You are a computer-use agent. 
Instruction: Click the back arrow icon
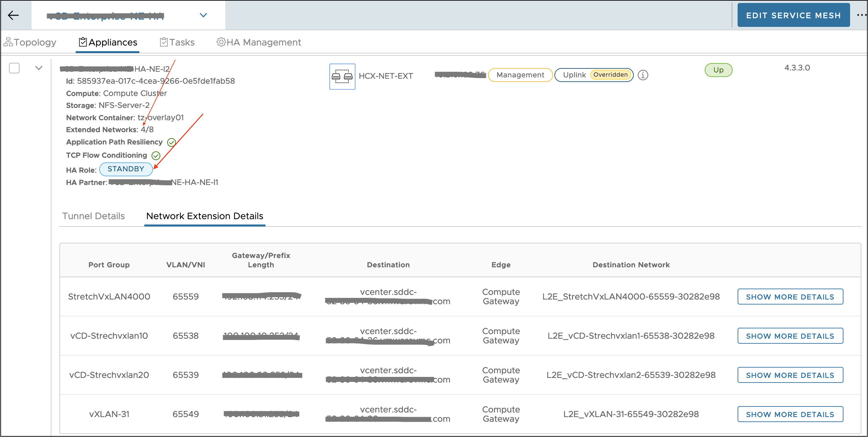tap(14, 15)
